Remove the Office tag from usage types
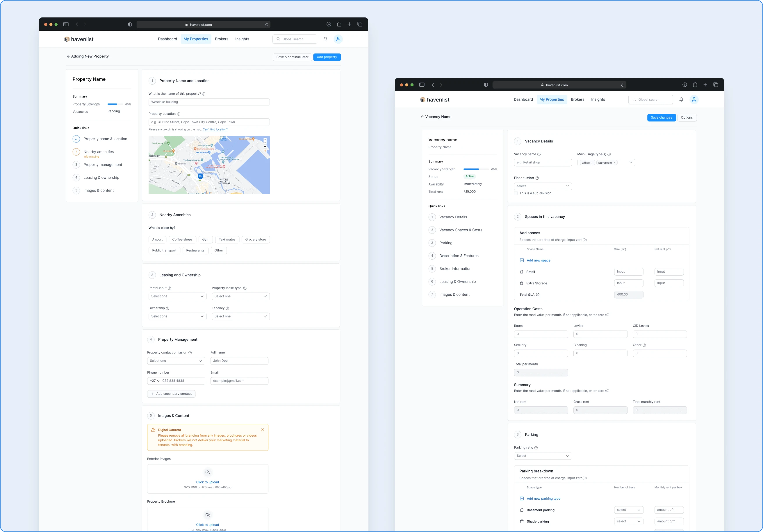The image size is (763, 532). [592, 163]
